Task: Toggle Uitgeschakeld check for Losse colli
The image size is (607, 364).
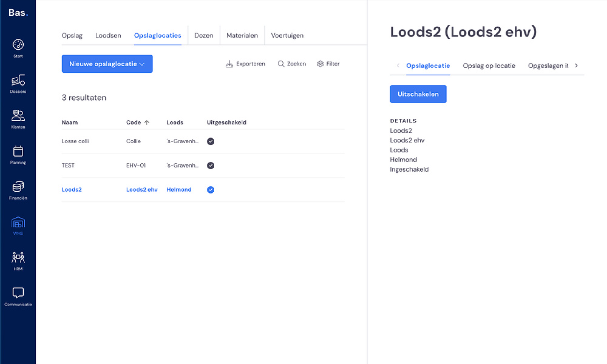Action: pos(210,141)
